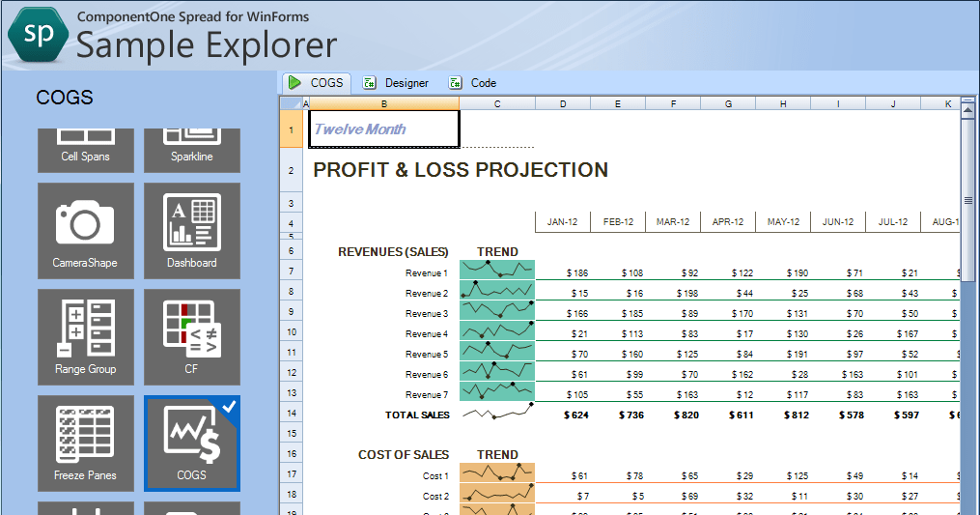Open the Cell Spans sample tile
The image size is (980, 515).
click(86, 150)
